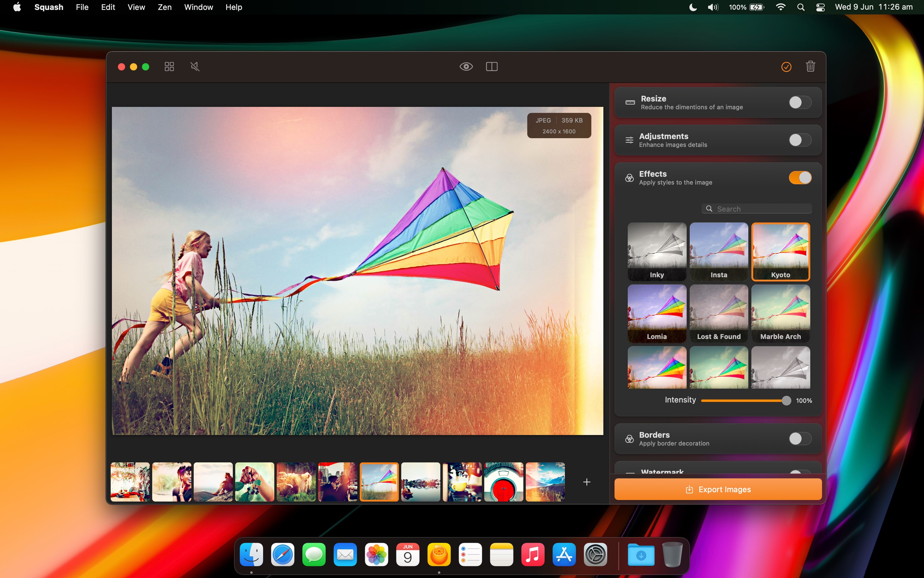Image resolution: width=924 pixels, height=578 pixels.
Task: Disable the Effects toggle
Action: coord(800,178)
